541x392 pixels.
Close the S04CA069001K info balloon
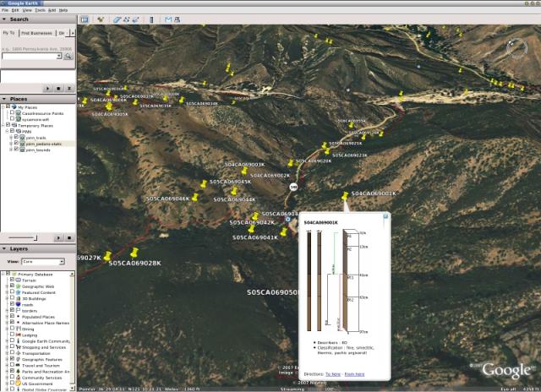tap(385, 216)
